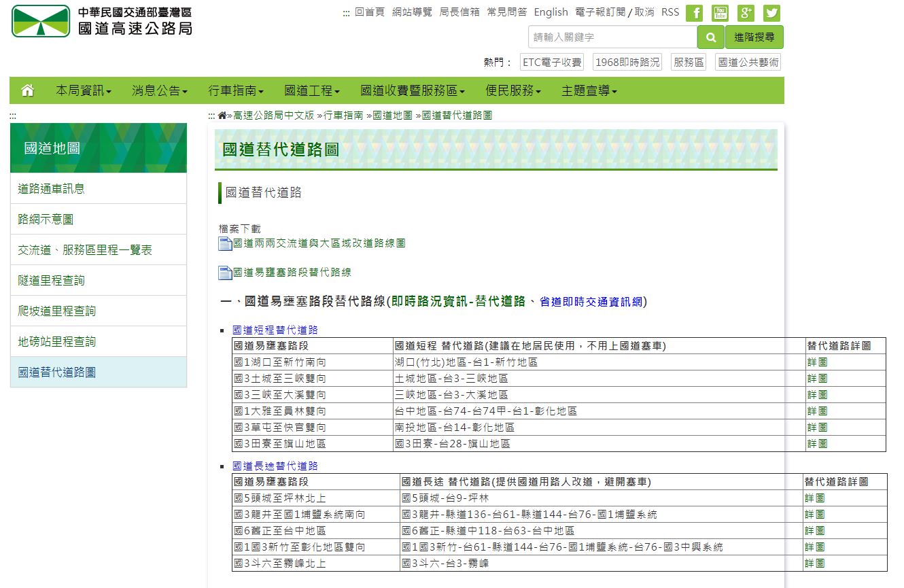Click into the keyword search field
The width and height of the screenshot is (904, 588).
click(x=612, y=37)
